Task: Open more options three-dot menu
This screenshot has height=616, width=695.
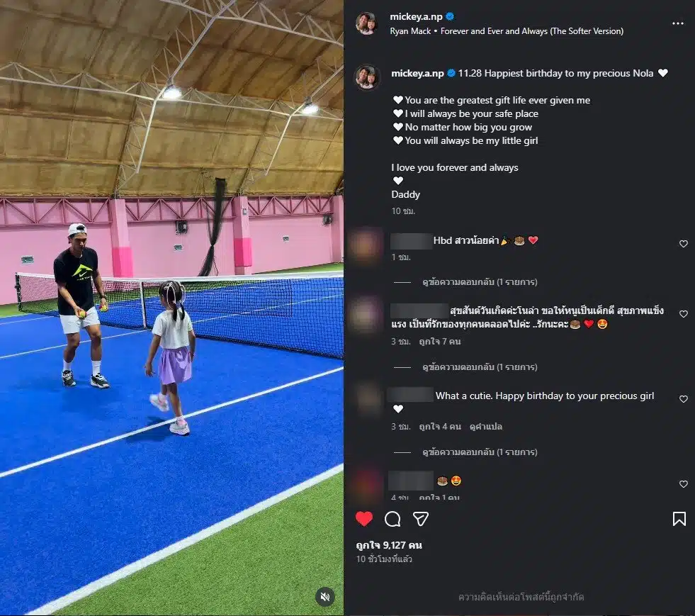Action: [x=678, y=23]
